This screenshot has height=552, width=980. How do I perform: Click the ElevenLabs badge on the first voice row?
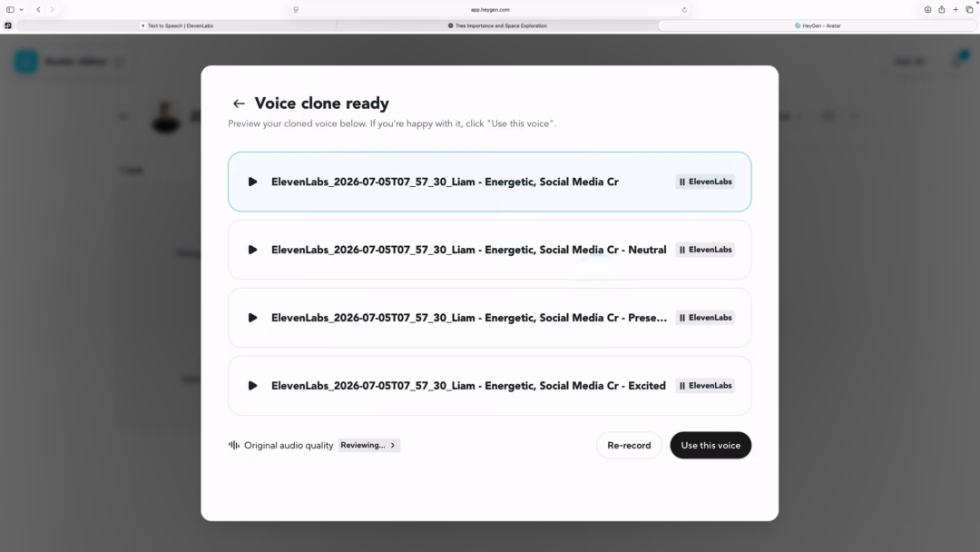click(x=705, y=182)
